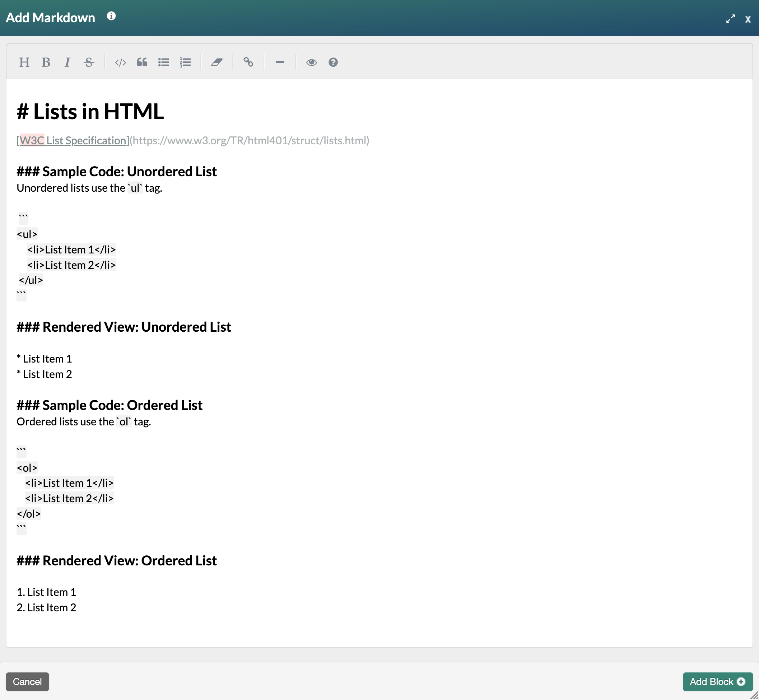Open the markdown guide help icon
This screenshot has height=700, width=759.
[x=333, y=62]
